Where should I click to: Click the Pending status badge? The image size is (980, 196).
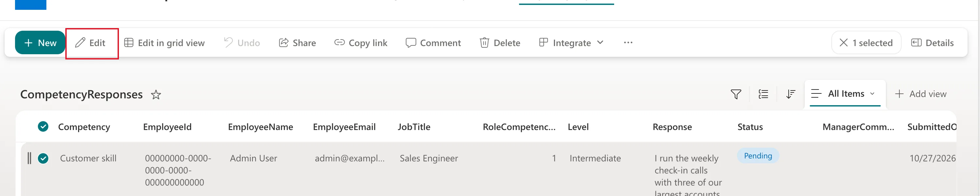(758, 156)
